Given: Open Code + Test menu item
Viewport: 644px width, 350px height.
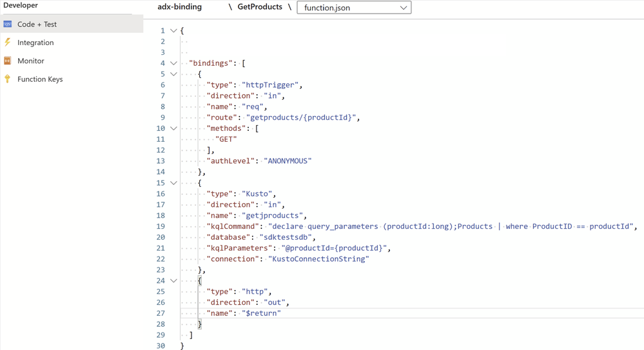Looking at the screenshot, I should pyautogui.click(x=72, y=24).
